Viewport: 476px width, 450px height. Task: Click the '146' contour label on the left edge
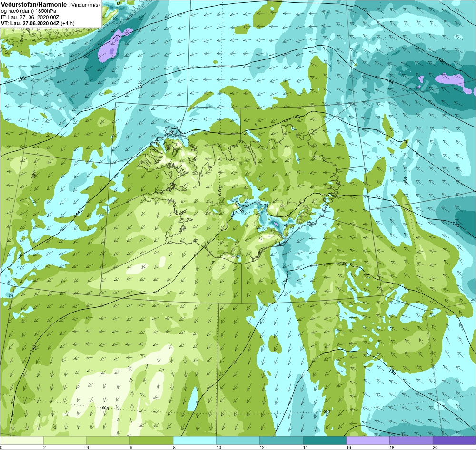[x=21, y=78]
